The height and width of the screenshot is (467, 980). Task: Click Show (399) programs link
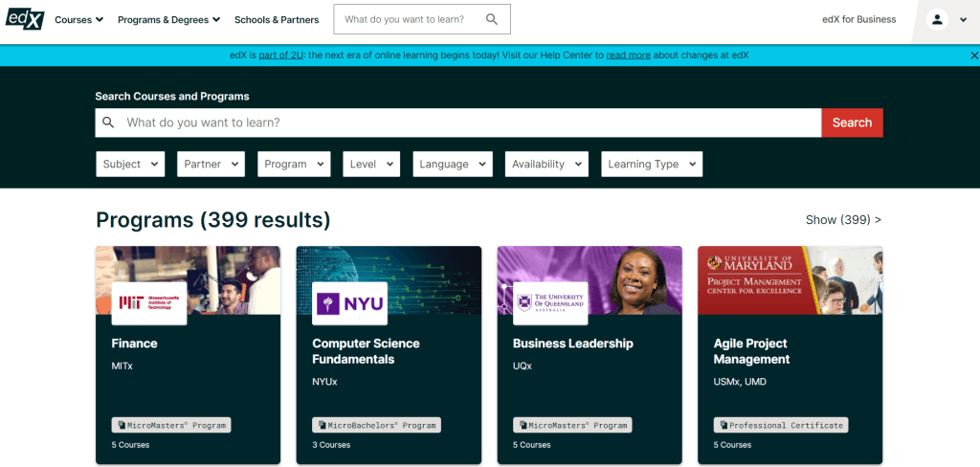(x=843, y=220)
